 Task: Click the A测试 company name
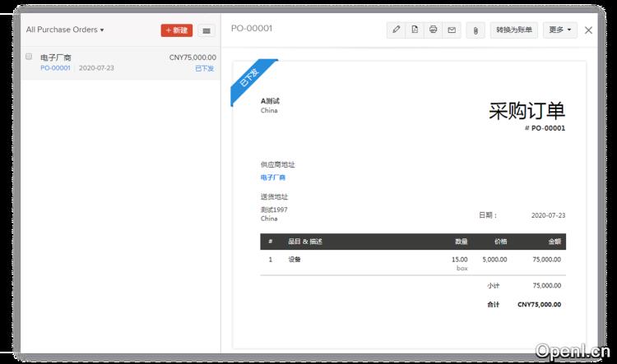[270, 101]
